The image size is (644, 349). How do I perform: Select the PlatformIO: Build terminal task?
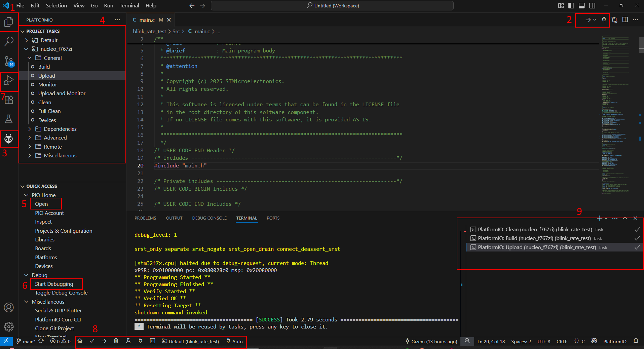point(554,238)
